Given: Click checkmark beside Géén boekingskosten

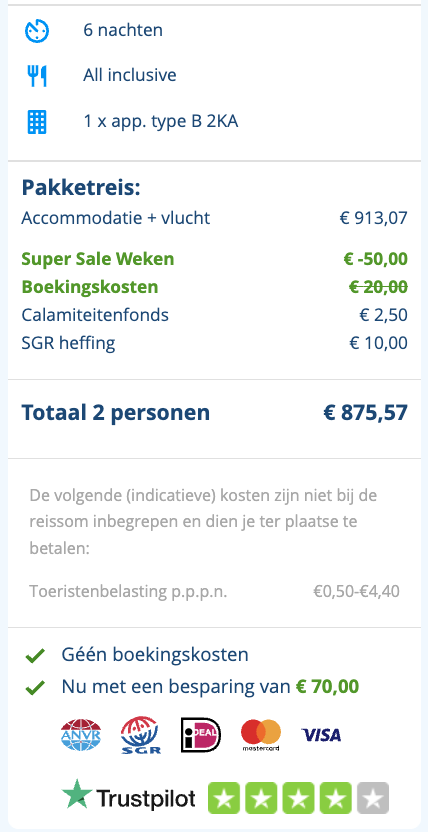Looking at the screenshot, I should coord(35,657).
